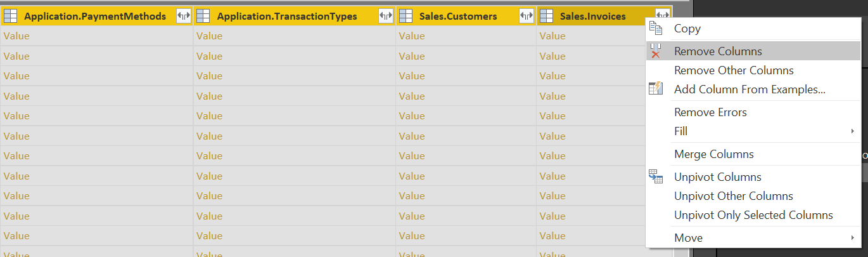Click the table icon of Sales.Invoices column
This screenshot has width=868, height=257.
(546, 16)
